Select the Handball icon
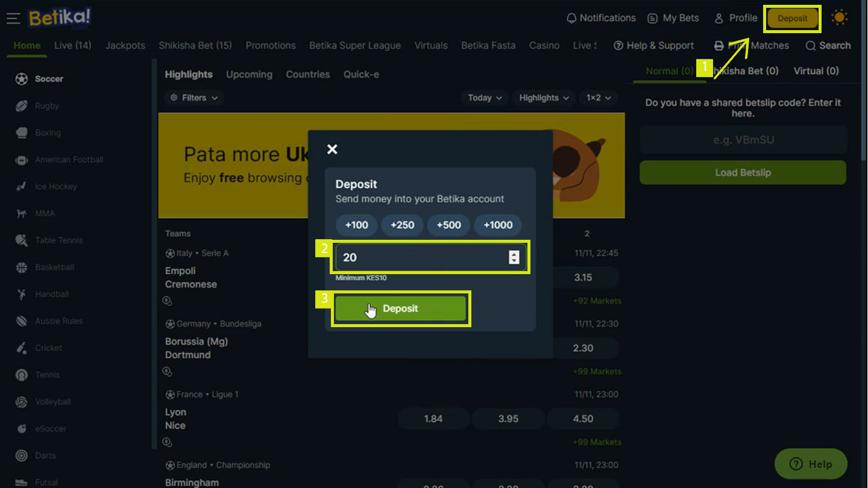 (x=22, y=294)
